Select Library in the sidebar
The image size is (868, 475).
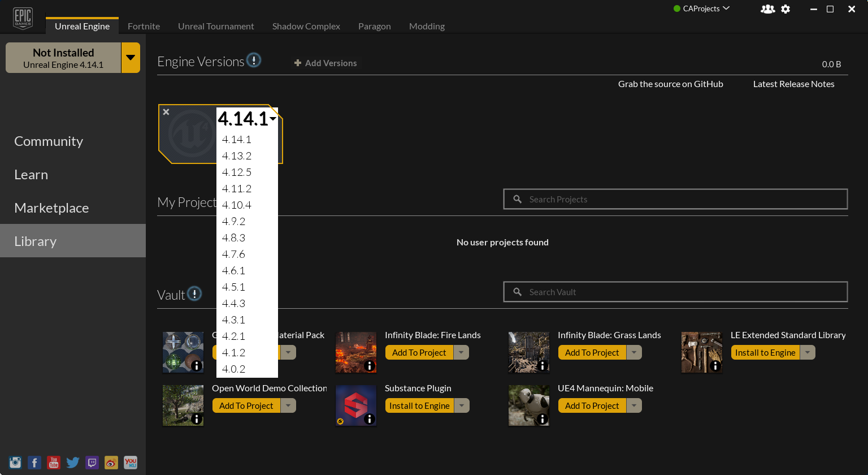(73, 241)
